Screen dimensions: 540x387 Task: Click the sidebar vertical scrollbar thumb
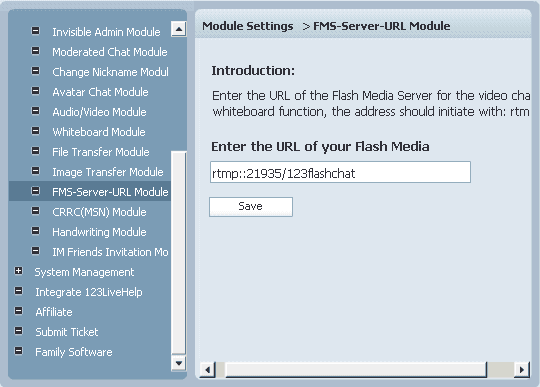click(x=178, y=253)
